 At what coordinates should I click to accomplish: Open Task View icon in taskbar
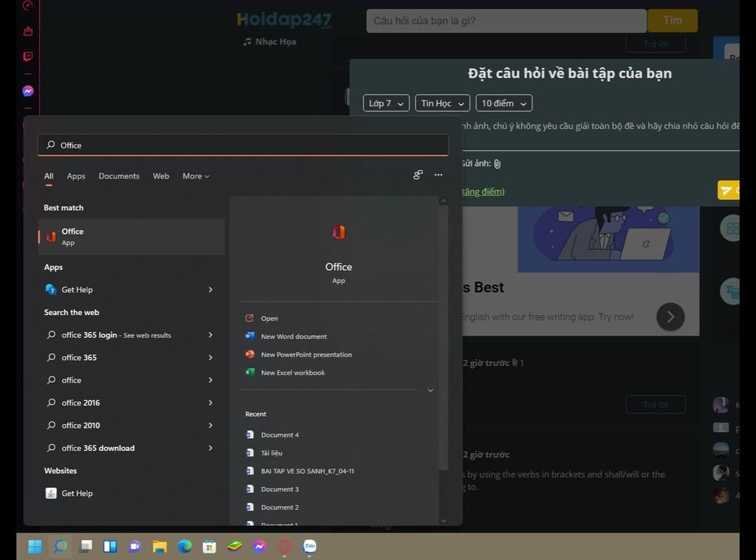coord(86,546)
